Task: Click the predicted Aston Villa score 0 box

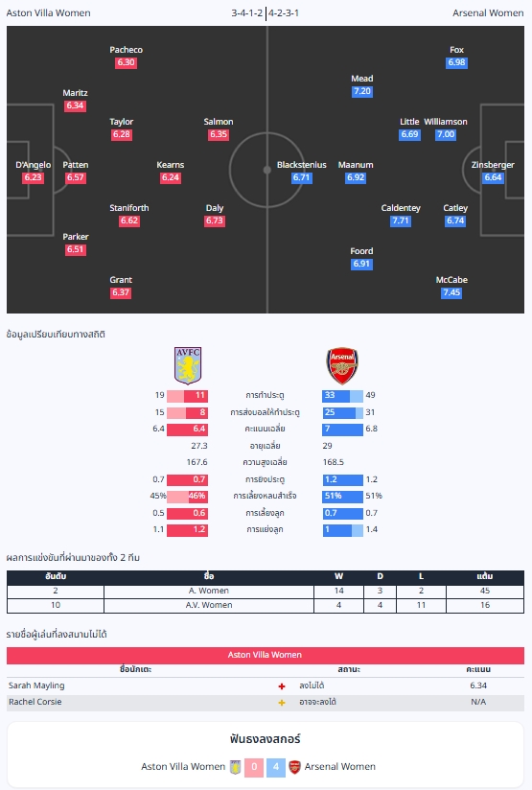Action: tap(254, 767)
